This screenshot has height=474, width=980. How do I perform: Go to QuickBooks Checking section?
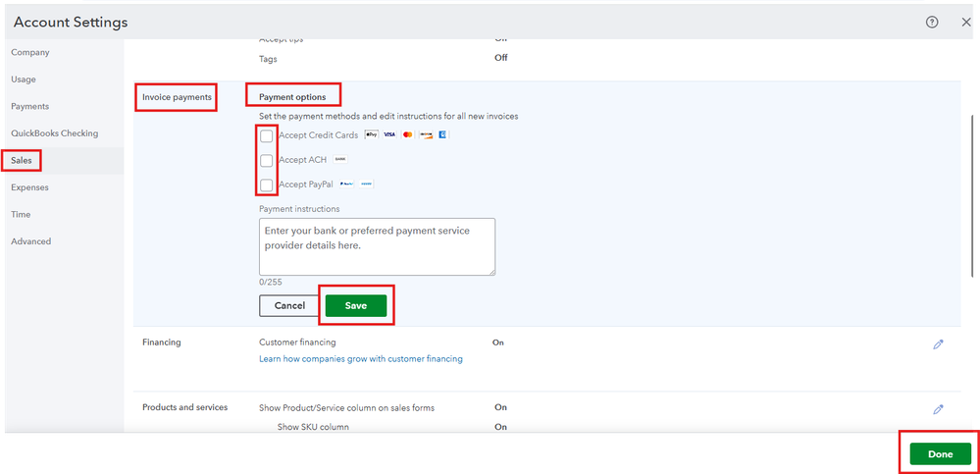54,133
